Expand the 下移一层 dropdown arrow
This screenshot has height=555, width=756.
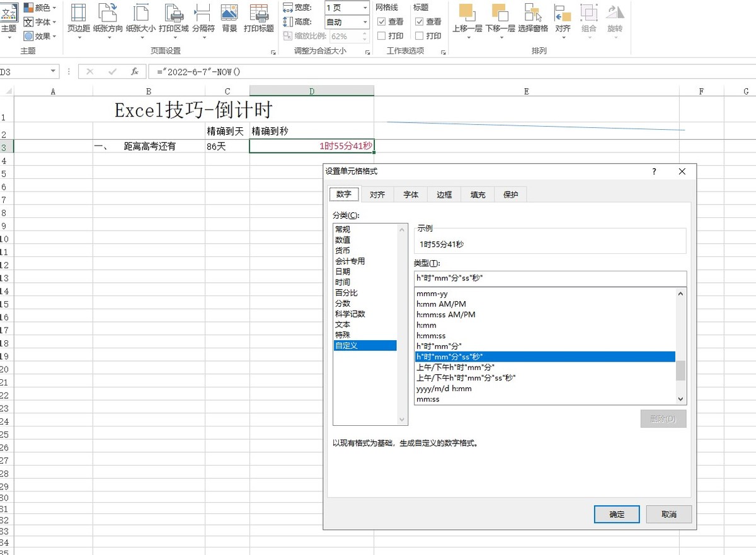(x=501, y=37)
